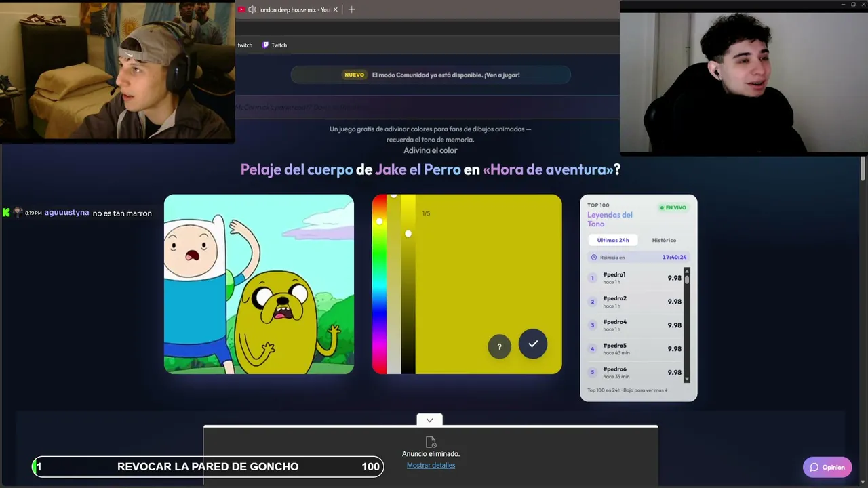The height and width of the screenshot is (488, 868).
Task: Click the green Kick badge in chat
Action: click(x=6, y=213)
